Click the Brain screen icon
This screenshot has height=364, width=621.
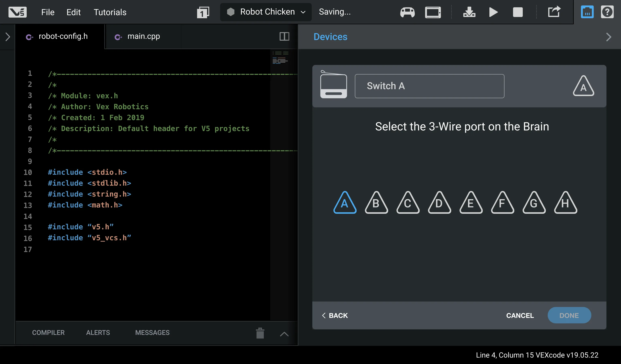coord(433,12)
